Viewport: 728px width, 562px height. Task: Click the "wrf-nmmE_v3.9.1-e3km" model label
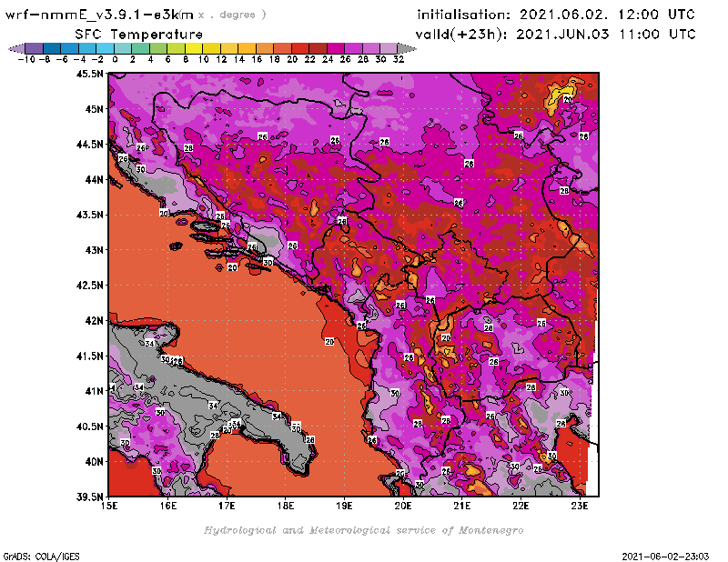99,15
